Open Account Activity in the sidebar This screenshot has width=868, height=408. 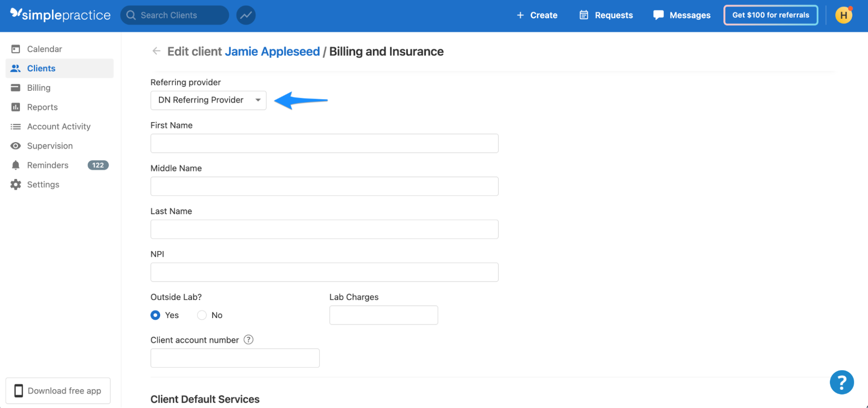click(x=59, y=126)
